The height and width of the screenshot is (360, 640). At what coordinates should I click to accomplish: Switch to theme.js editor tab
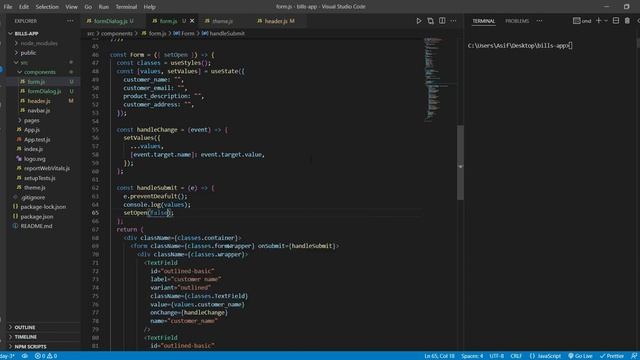222,21
